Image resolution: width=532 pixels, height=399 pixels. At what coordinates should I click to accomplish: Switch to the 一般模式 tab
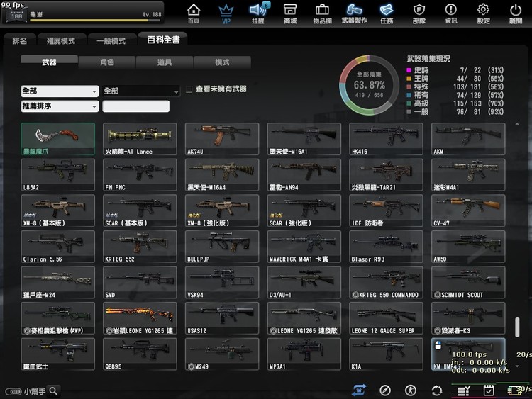click(x=111, y=41)
